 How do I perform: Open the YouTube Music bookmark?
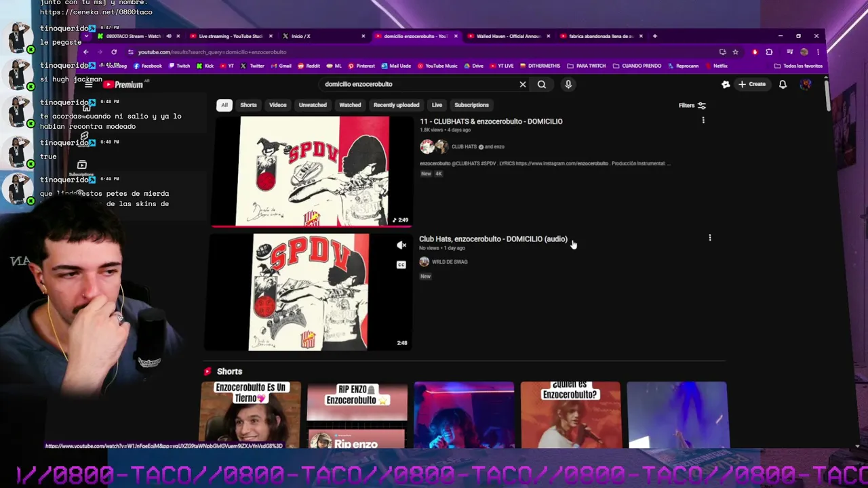[437, 66]
